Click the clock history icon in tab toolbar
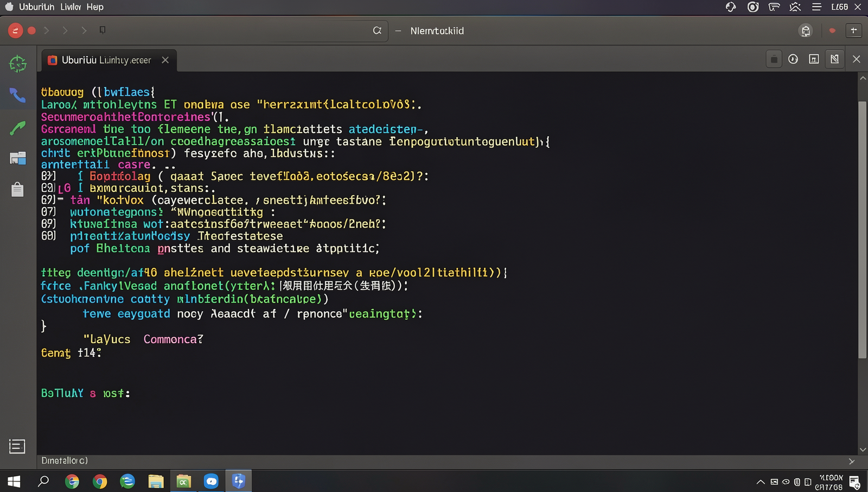This screenshot has width=868, height=492. 793,59
